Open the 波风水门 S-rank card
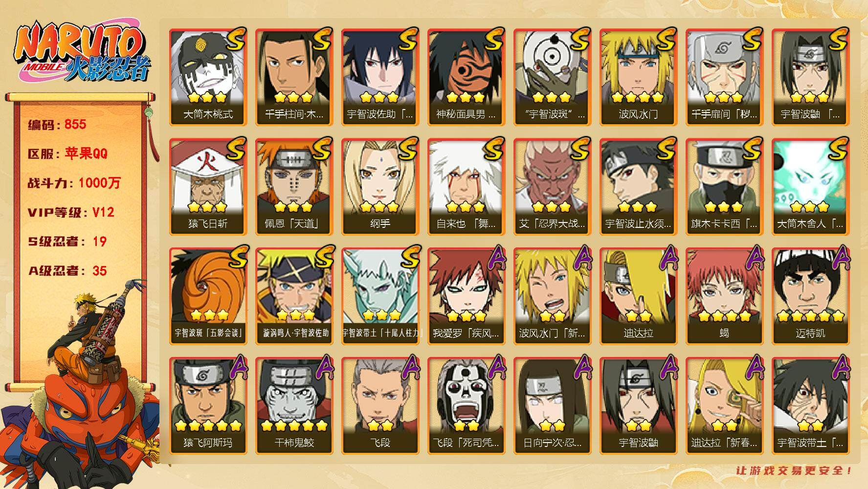868x489 pixels. [x=638, y=77]
